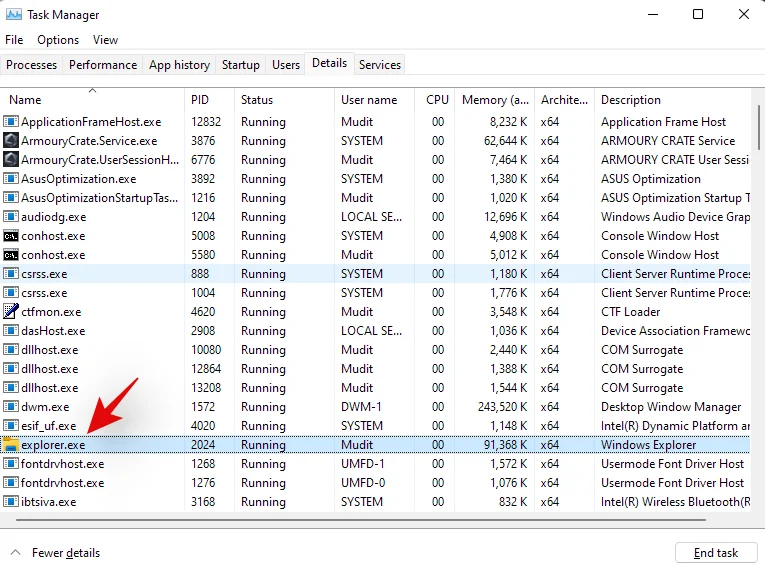Click the AsusOptimizationStartupTas... icon
The image size is (765, 573).
pos(11,198)
